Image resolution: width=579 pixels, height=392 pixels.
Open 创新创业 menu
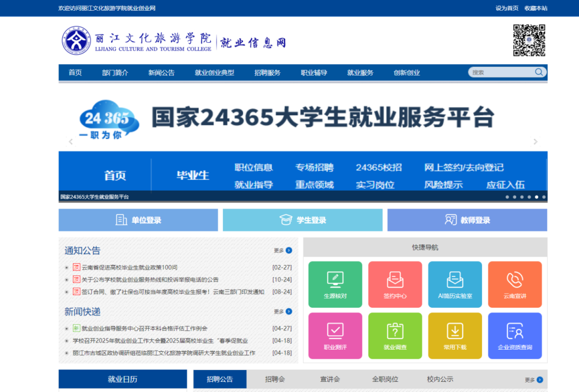click(407, 73)
